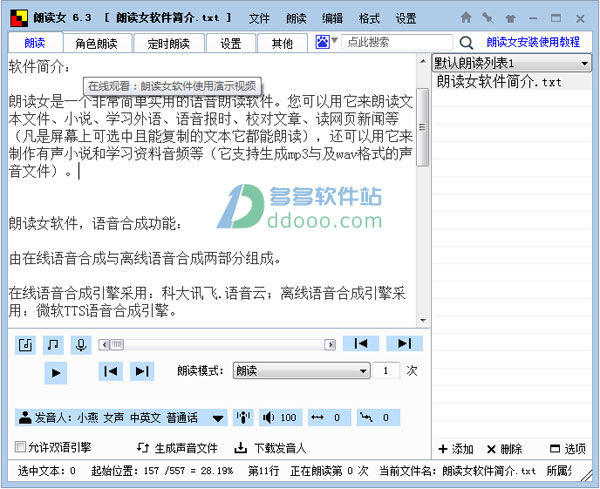Click the background music note icon
The height and width of the screenshot is (489, 600).
[x=53, y=345]
